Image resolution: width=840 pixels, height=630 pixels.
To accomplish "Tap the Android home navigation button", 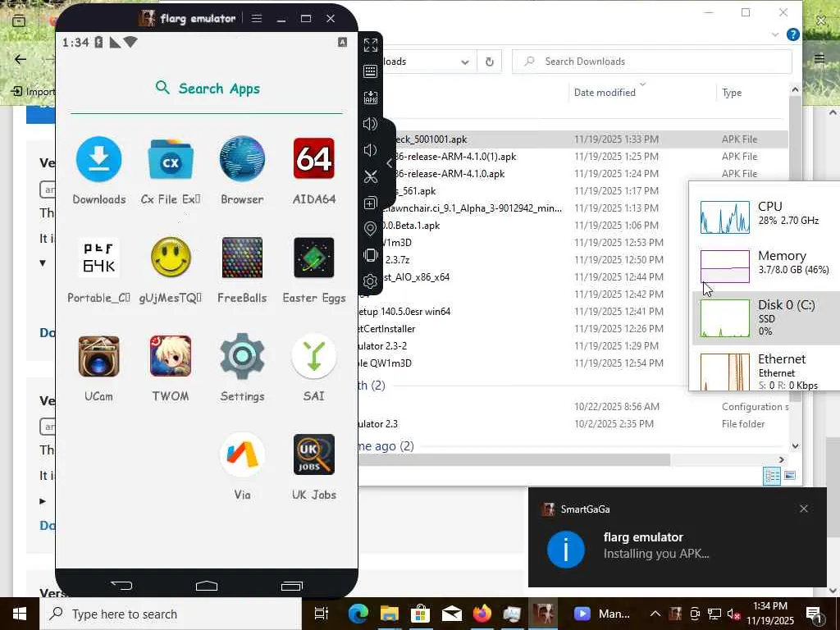I will (207, 586).
